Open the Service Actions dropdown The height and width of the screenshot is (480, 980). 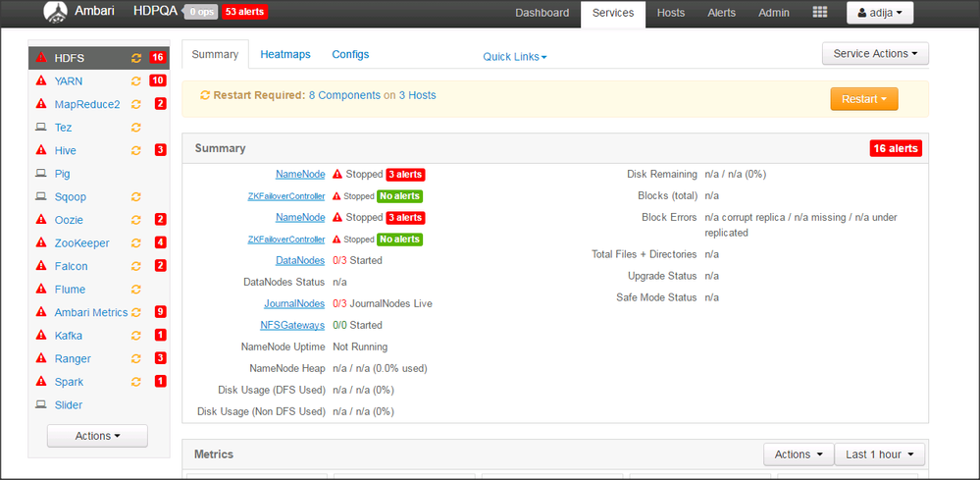pos(875,54)
